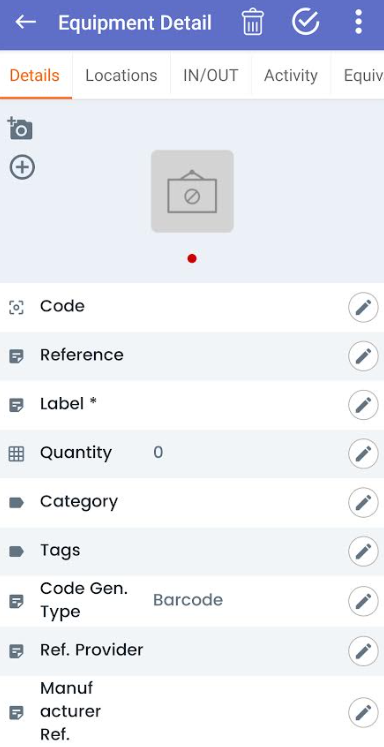Edit Code Gen. Type pencil icon
The image size is (384, 747).
pyautogui.click(x=363, y=601)
